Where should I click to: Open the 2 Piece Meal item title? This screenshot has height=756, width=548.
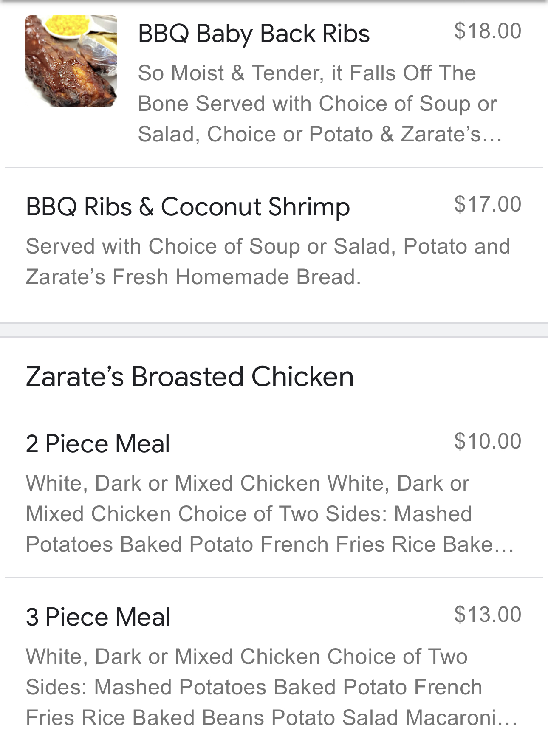(98, 444)
